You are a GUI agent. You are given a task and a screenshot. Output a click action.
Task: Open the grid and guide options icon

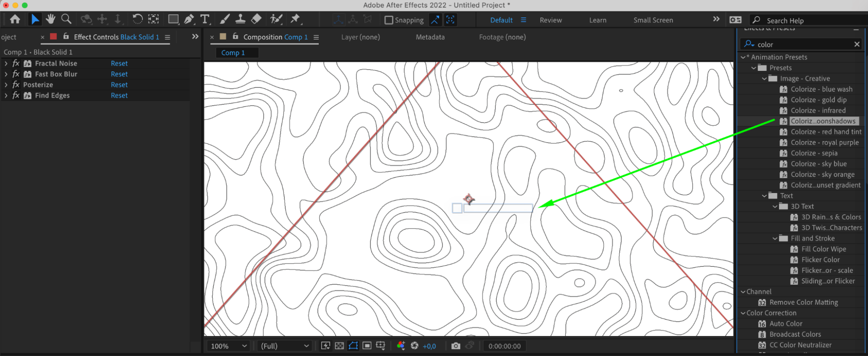pyautogui.click(x=381, y=346)
